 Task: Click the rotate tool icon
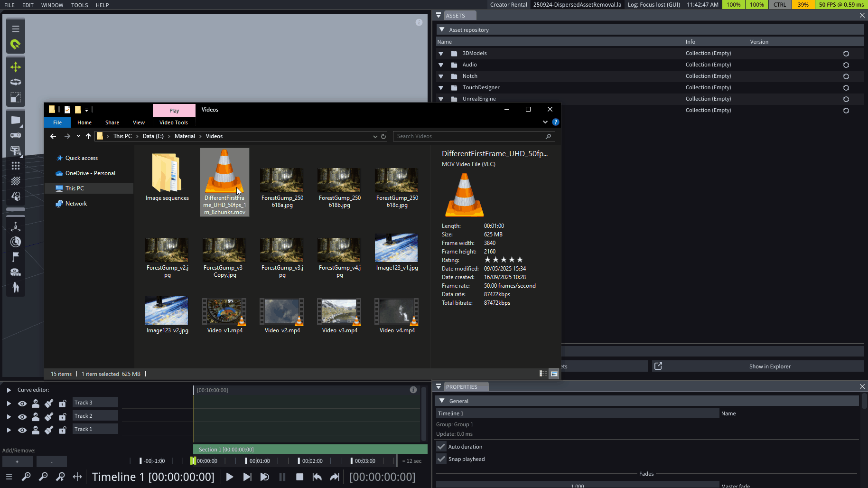16,82
